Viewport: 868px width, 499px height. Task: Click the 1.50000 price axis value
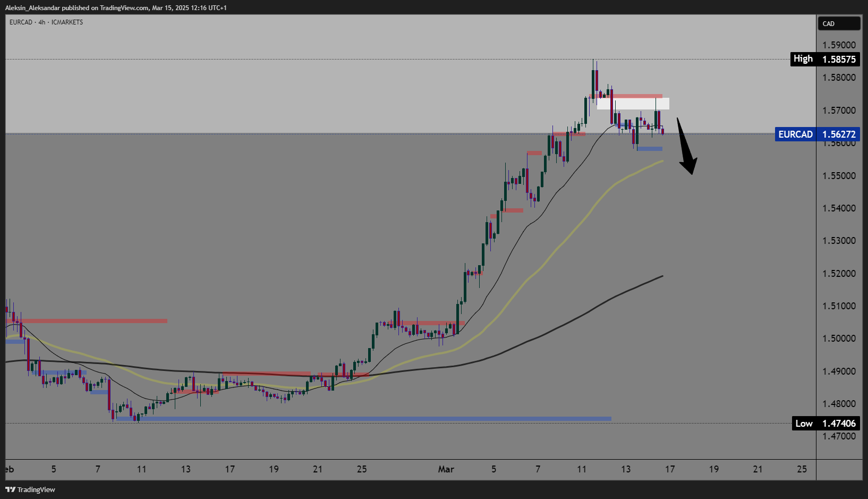(x=839, y=339)
